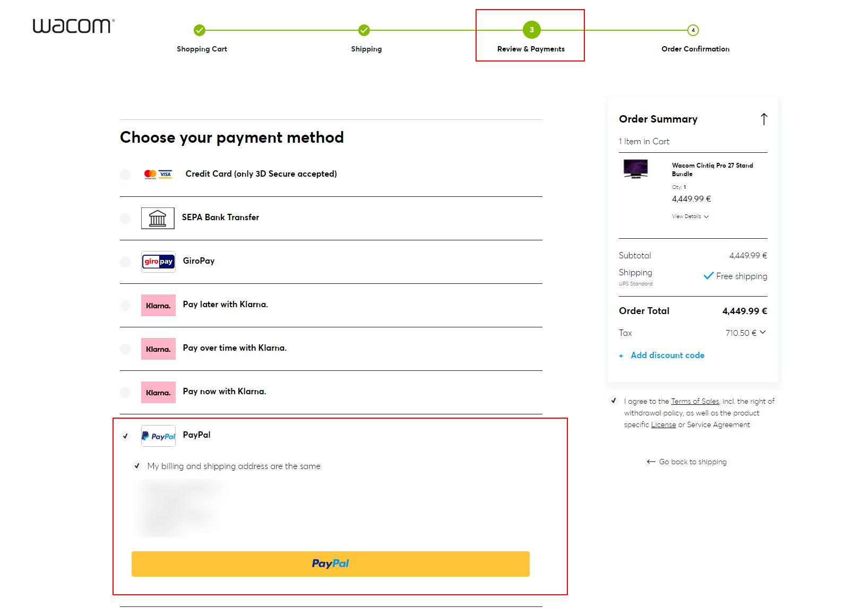Viewport: 863px width, 616px height.
Task: Go to the Shipping step checkmark
Action: [x=364, y=30]
